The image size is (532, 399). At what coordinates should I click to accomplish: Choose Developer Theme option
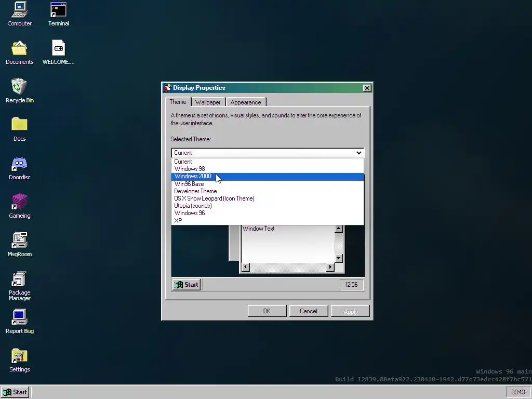(x=268, y=191)
